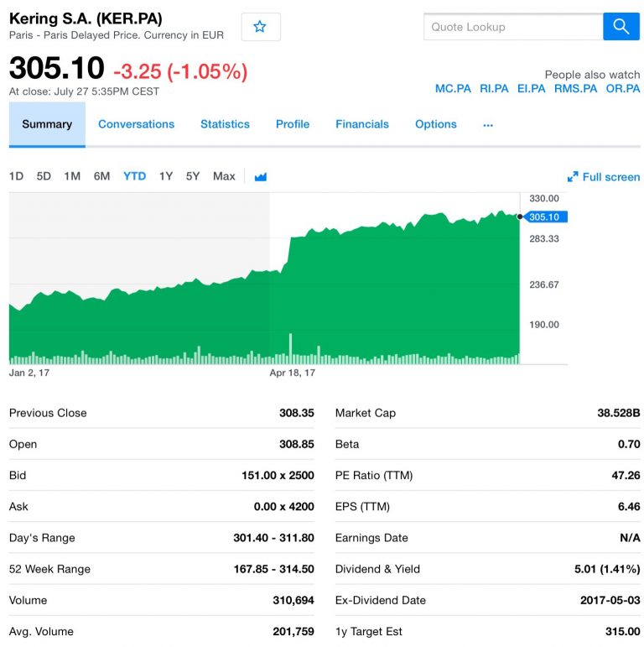The height and width of the screenshot is (647, 644).
Task: Click the Jan 2, 17 axis label
Action: (x=29, y=373)
